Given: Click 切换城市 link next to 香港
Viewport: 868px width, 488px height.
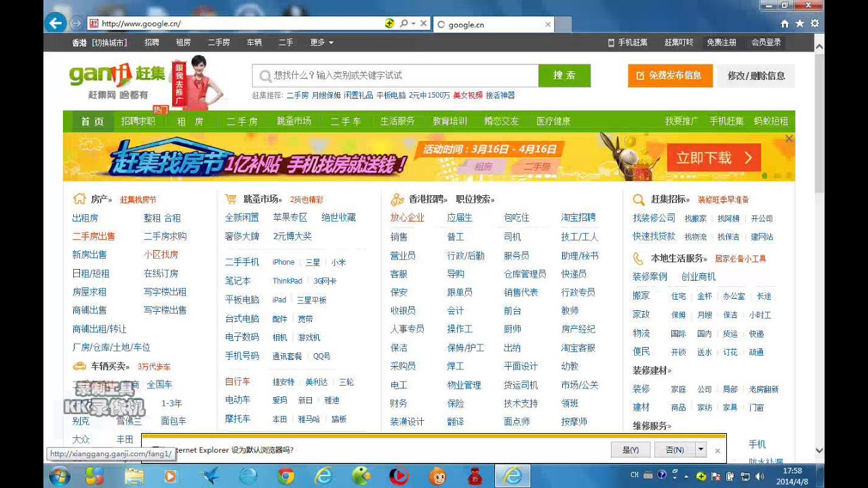Looking at the screenshot, I should (110, 42).
